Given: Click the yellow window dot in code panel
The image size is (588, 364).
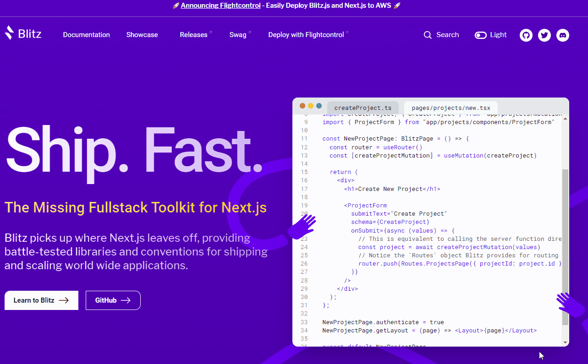Looking at the screenshot, I should point(311,106).
